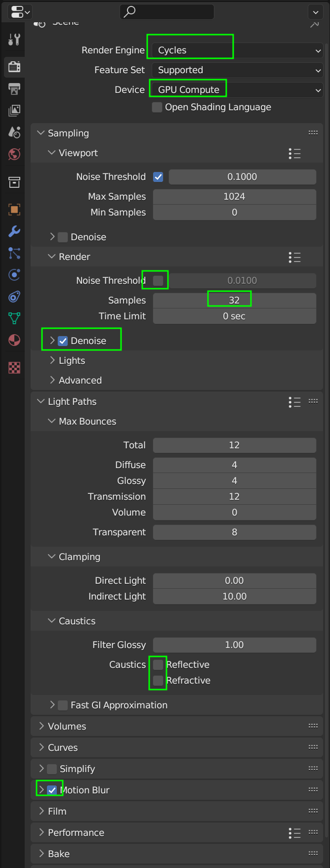Open the editor type menu button
Screen dimensions: 330x868
20,11
